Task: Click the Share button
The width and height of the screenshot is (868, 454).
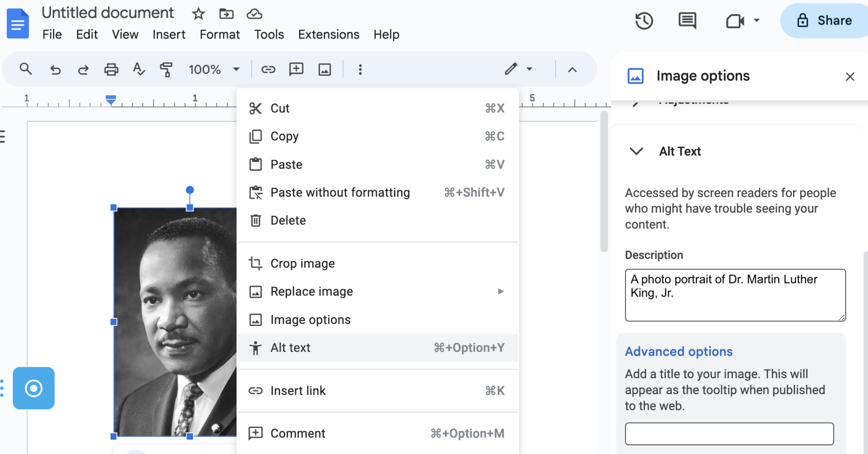Action: pos(824,21)
